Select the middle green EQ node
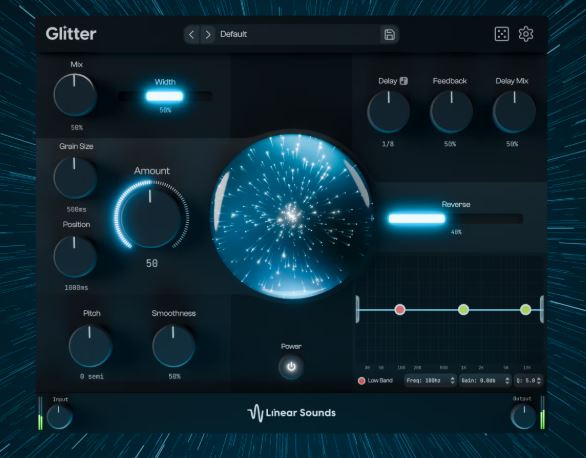The height and width of the screenshot is (458, 586). pyautogui.click(x=463, y=309)
